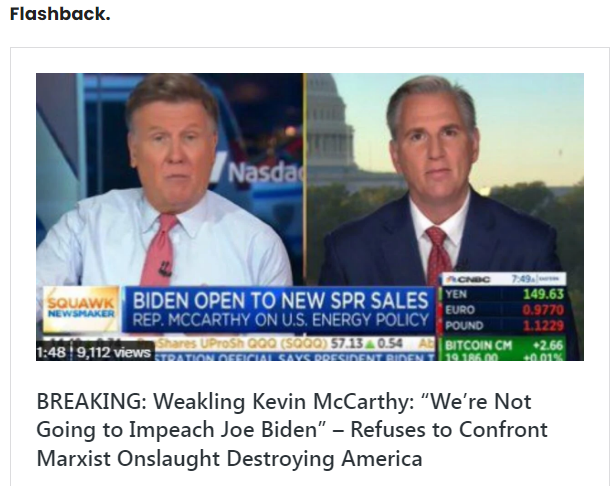
Task: Click the 'REP. MCCARTHY ON U.S. ENERGY POLICY' subtitle
Action: pos(280,320)
